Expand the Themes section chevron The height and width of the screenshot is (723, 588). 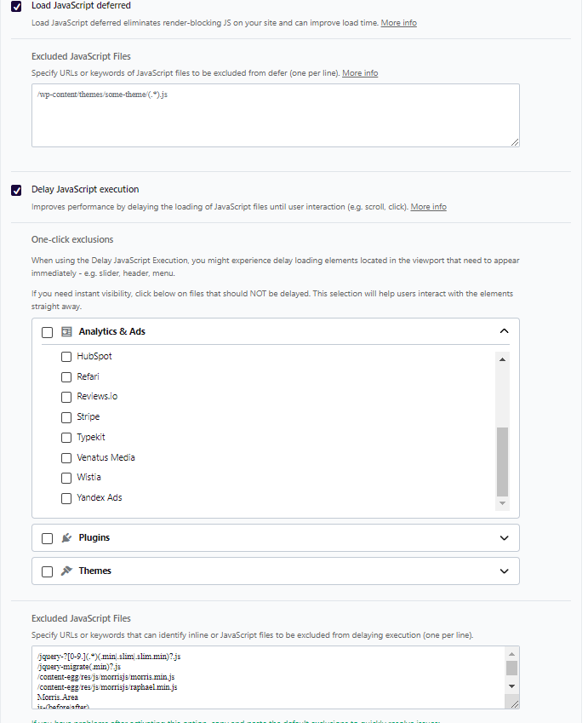point(504,571)
